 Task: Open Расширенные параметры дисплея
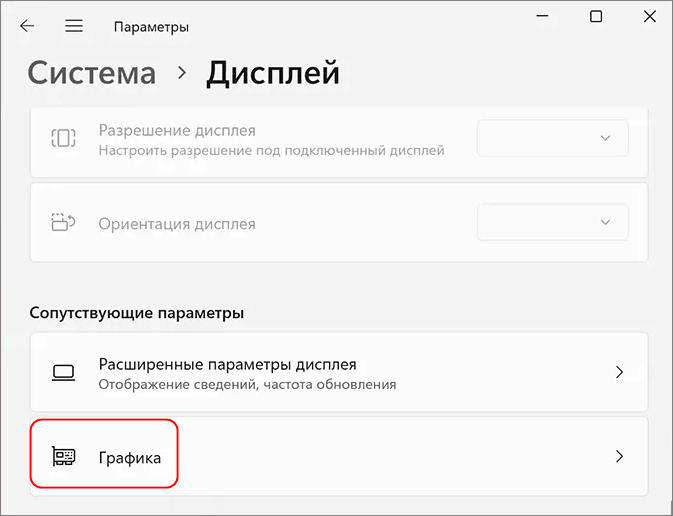click(339, 372)
